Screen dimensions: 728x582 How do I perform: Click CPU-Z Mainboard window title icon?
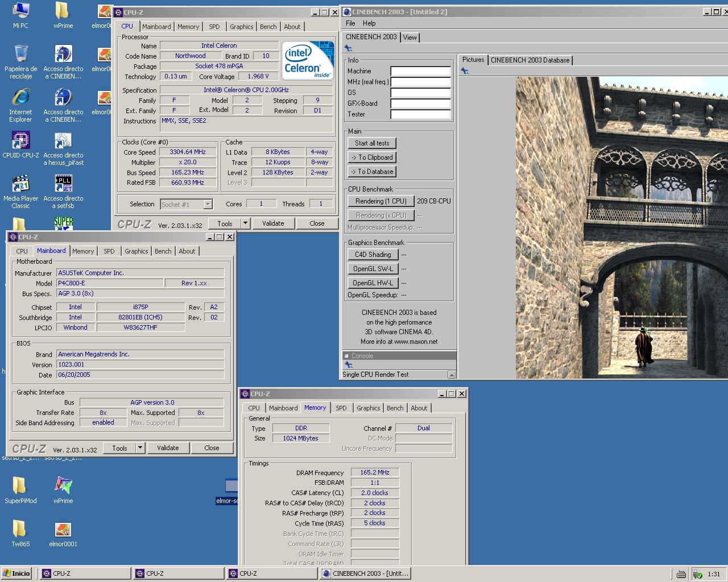pos(13,237)
